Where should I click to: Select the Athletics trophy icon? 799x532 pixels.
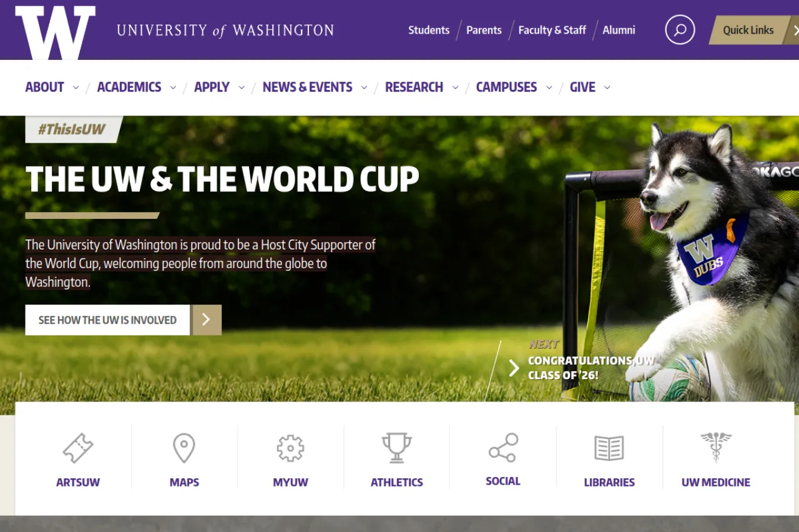pyautogui.click(x=397, y=448)
